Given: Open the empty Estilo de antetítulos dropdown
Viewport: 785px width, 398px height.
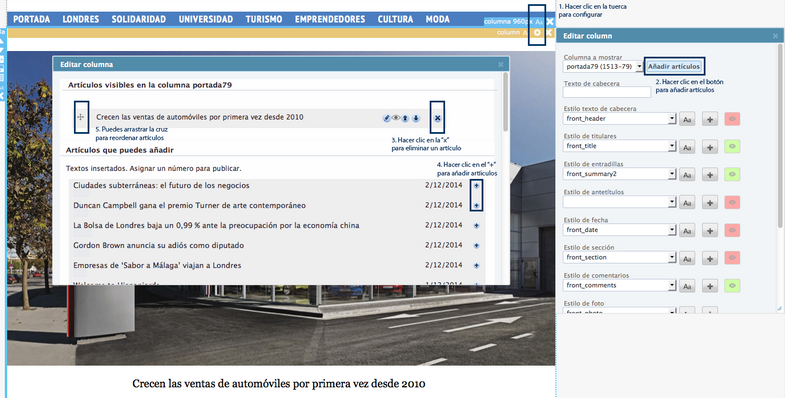Looking at the screenshot, I should pyautogui.click(x=620, y=202).
